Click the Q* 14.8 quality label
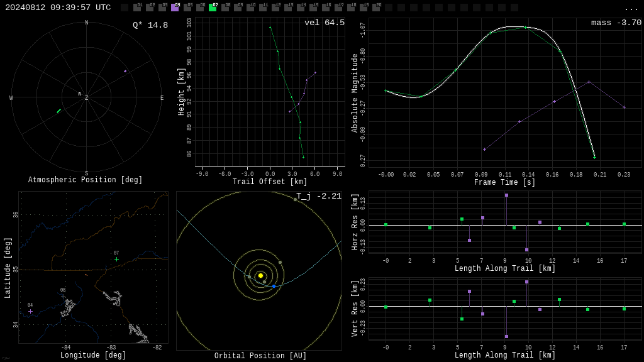This screenshot has width=644, height=362. click(x=150, y=25)
